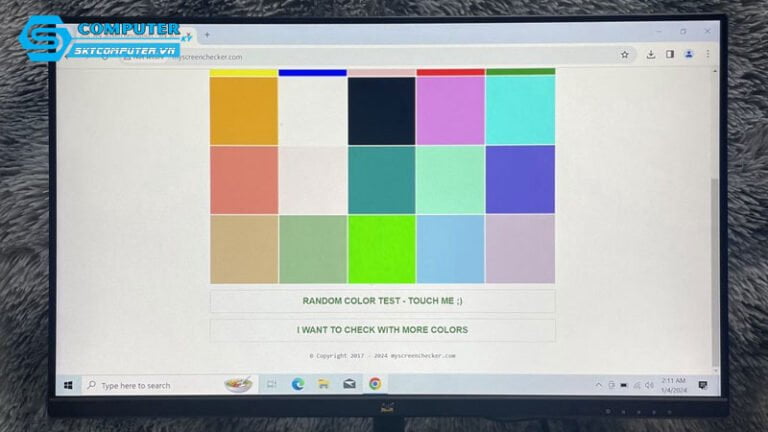Open a new browser tab with the plus button

coord(207,35)
